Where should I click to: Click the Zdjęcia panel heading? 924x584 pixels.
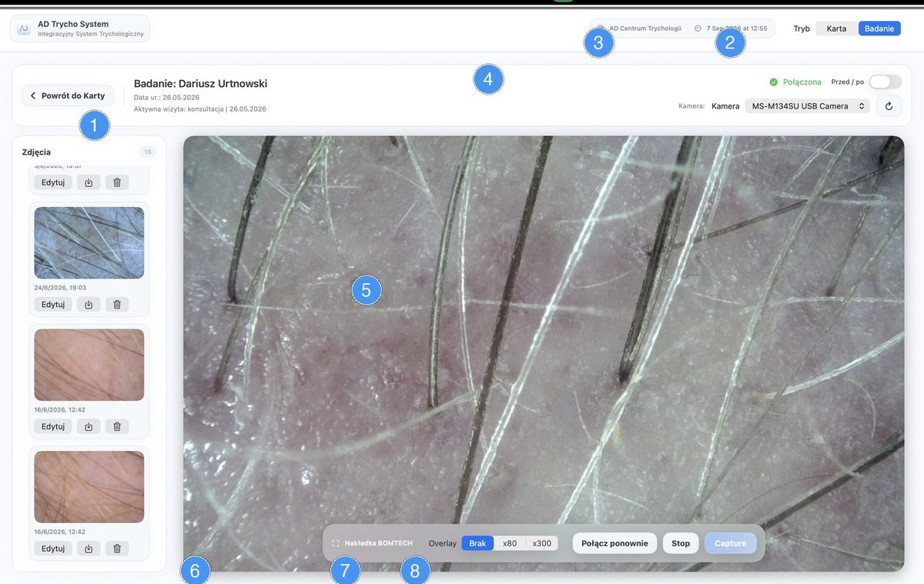(x=36, y=152)
